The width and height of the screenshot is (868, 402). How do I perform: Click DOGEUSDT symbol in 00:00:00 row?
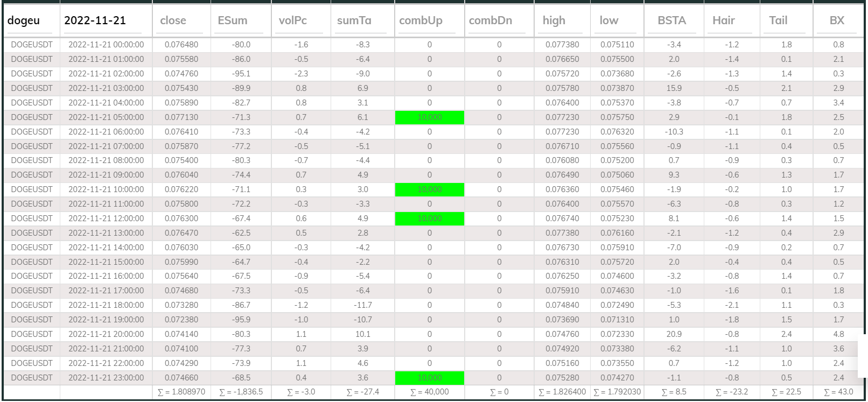(x=32, y=45)
